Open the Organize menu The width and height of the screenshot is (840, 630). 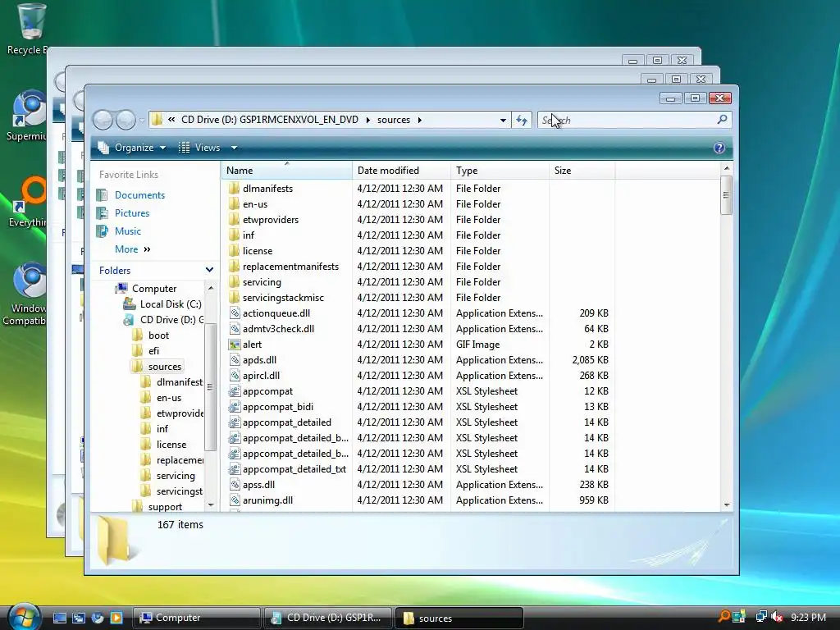coord(133,148)
